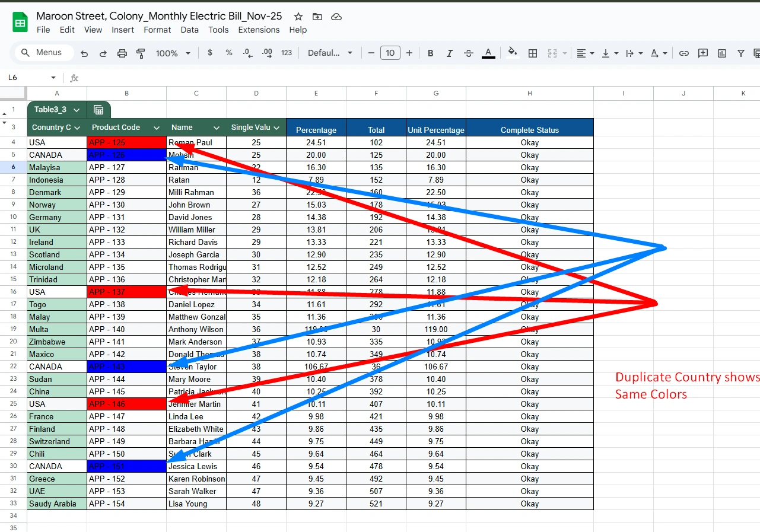Image resolution: width=760 pixels, height=532 pixels.
Task: Click the move to folder icon
Action: (x=317, y=17)
